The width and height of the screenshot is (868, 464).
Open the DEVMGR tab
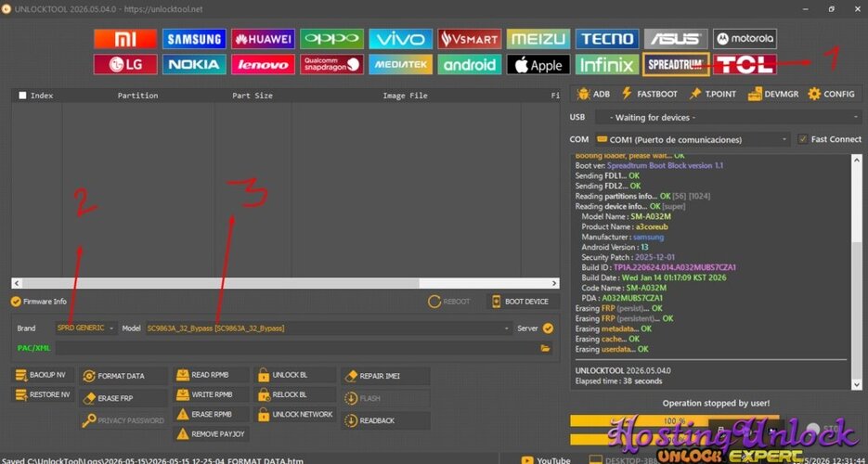pos(773,94)
